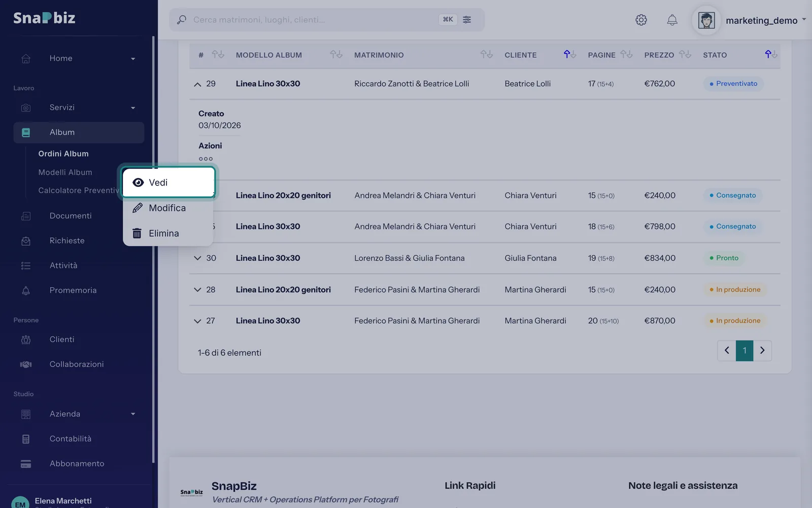
Task: Open notifications bell icon
Action: point(672,20)
